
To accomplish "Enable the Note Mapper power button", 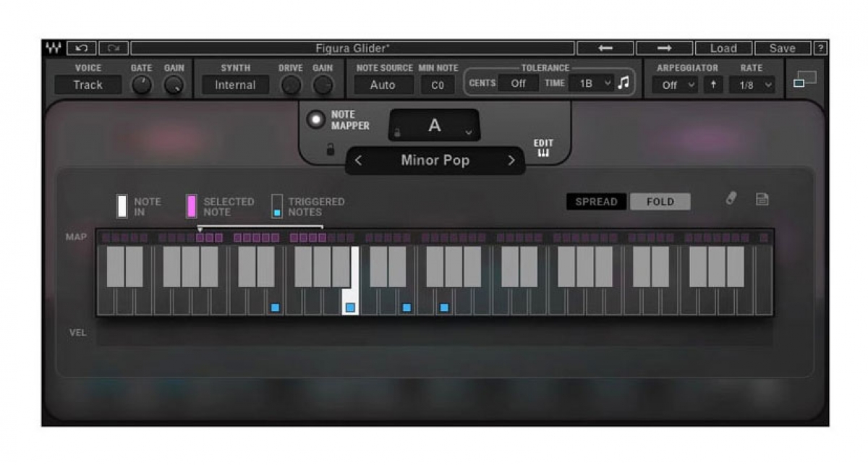I will click(x=315, y=120).
